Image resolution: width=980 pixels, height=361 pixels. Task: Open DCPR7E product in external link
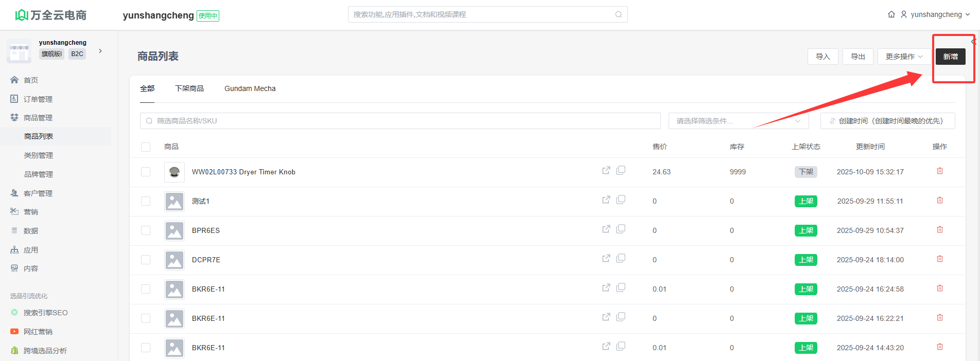(606, 258)
